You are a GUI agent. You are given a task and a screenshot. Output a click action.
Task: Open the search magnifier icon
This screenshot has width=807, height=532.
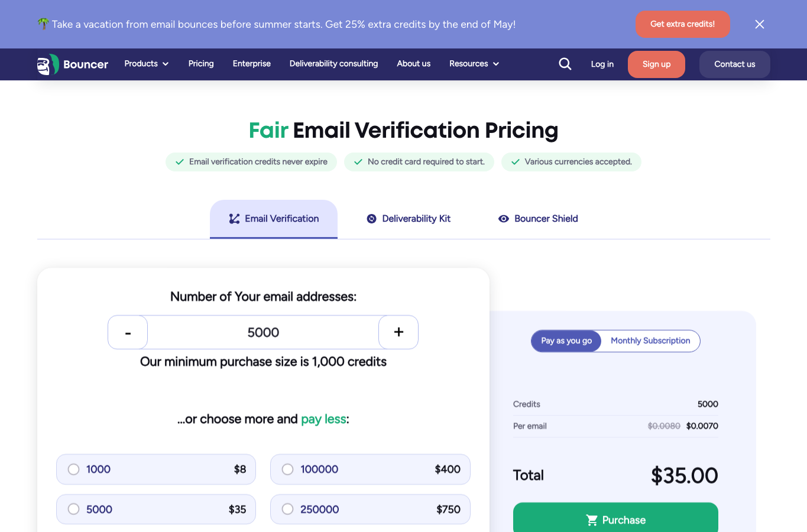(x=565, y=64)
